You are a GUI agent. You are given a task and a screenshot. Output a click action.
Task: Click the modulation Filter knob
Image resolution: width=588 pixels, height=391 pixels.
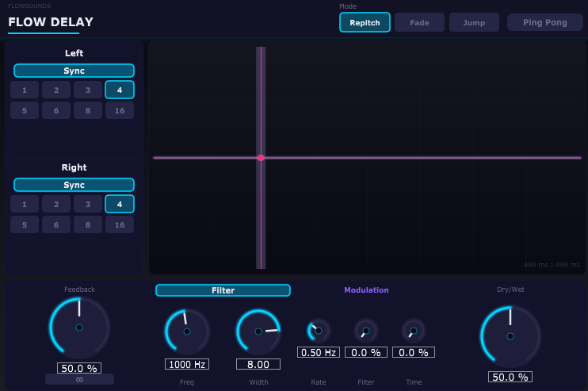click(x=366, y=331)
